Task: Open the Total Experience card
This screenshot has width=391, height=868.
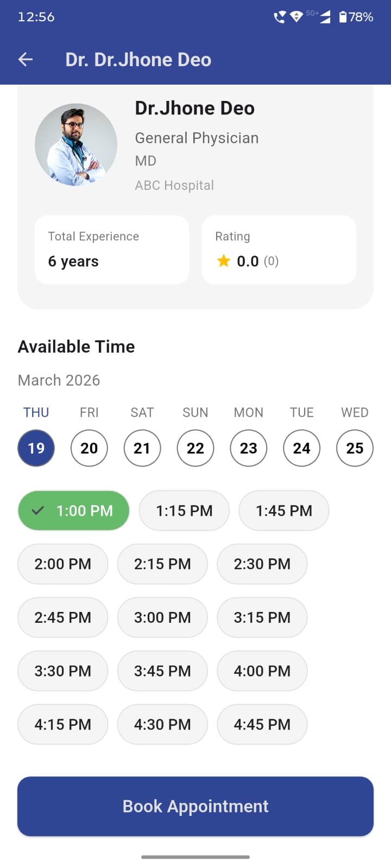Action: pyautogui.click(x=112, y=250)
